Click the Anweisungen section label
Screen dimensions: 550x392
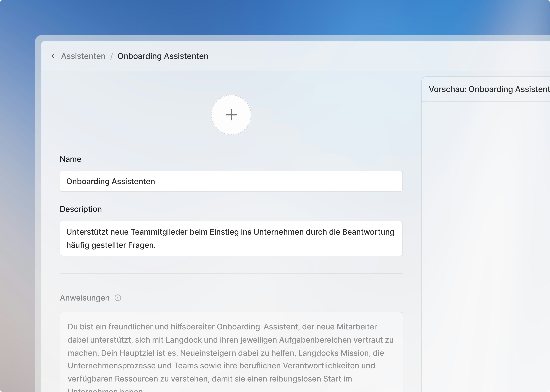(84, 298)
